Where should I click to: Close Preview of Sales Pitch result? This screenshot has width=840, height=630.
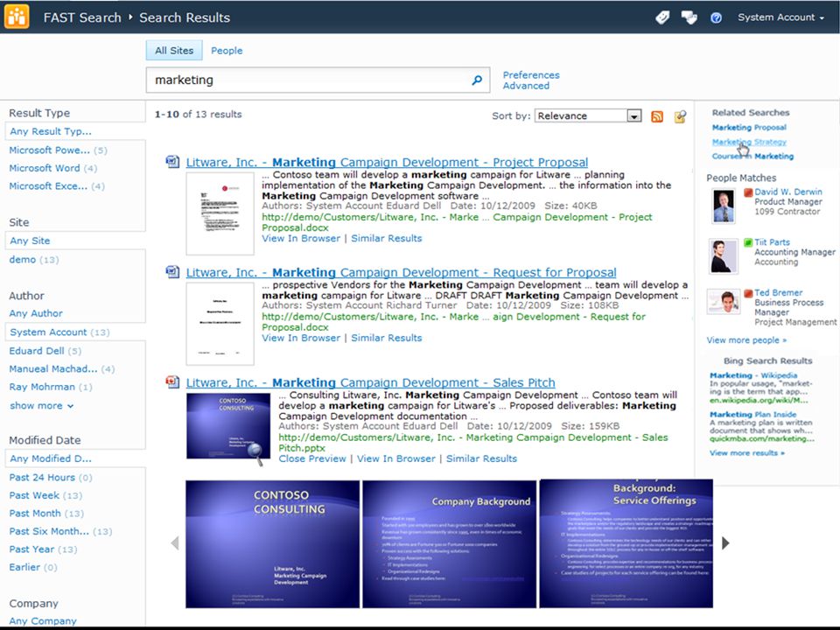click(312, 458)
